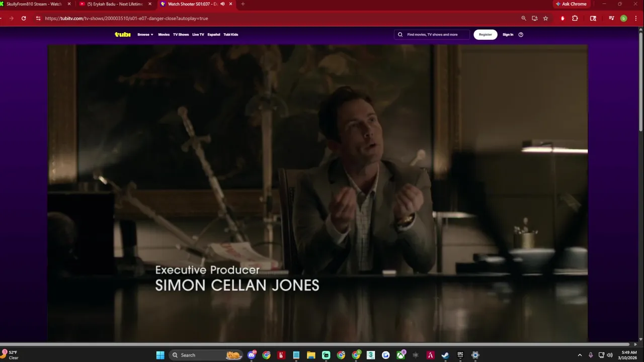
Task: Open the Chrome extensions puzzle icon
Action: pyautogui.click(x=575, y=18)
